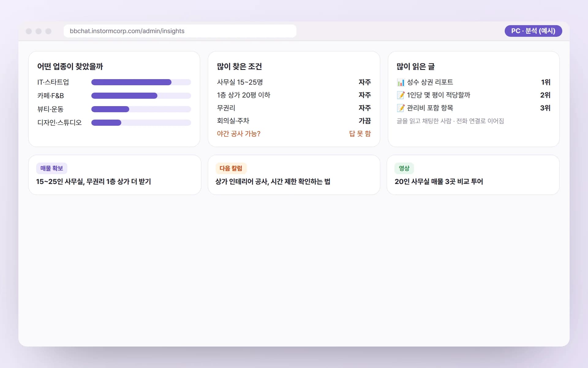588x368 pixels.
Task: Select the 카페·F&B label
Action: (51, 96)
